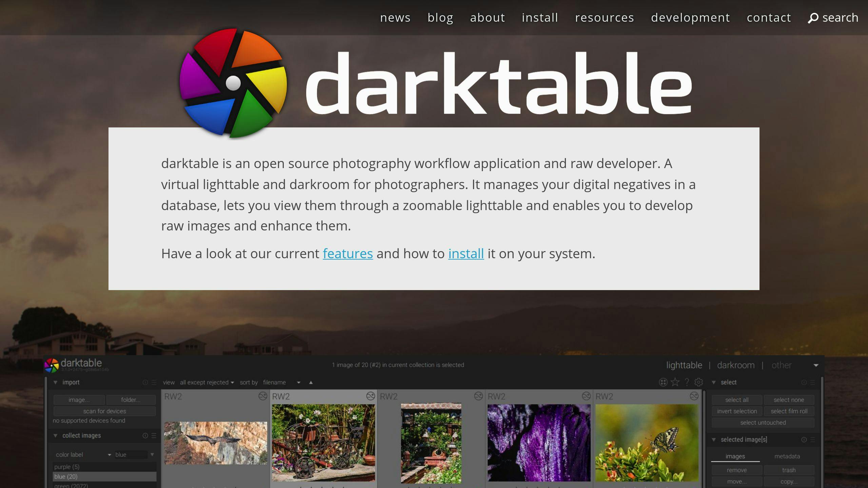Open the resources menu item
The width and height of the screenshot is (868, 488).
click(x=604, y=18)
